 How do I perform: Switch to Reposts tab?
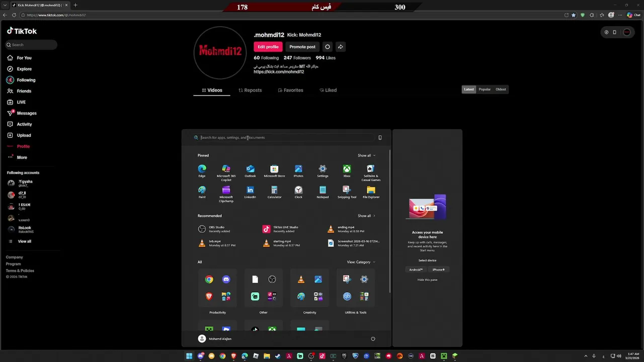(x=250, y=90)
